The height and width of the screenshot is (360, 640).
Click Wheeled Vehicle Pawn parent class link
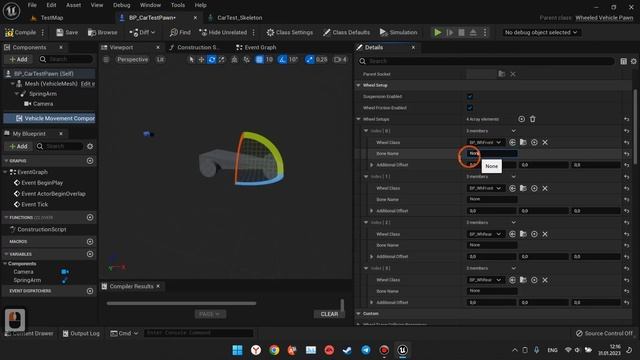click(604, 18)
